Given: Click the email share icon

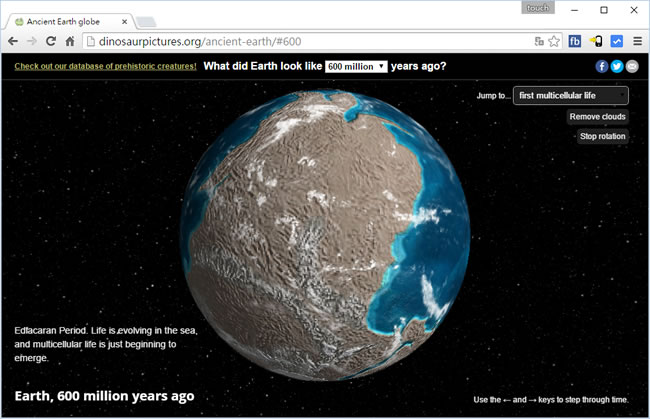Looking at the screenshot, I should (x=631, y=66).
